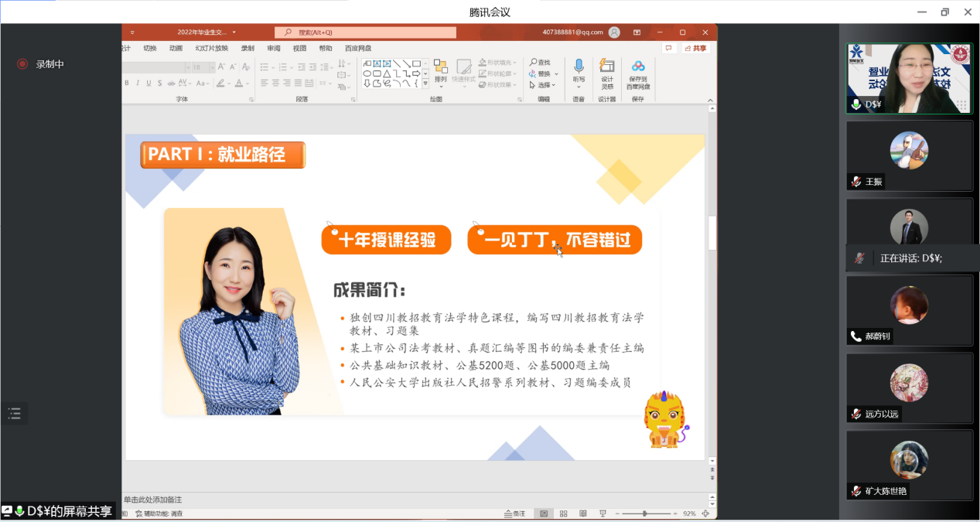
Task: Open the Review (审阅) ribbon tab
Action: [x=274, y=48]
